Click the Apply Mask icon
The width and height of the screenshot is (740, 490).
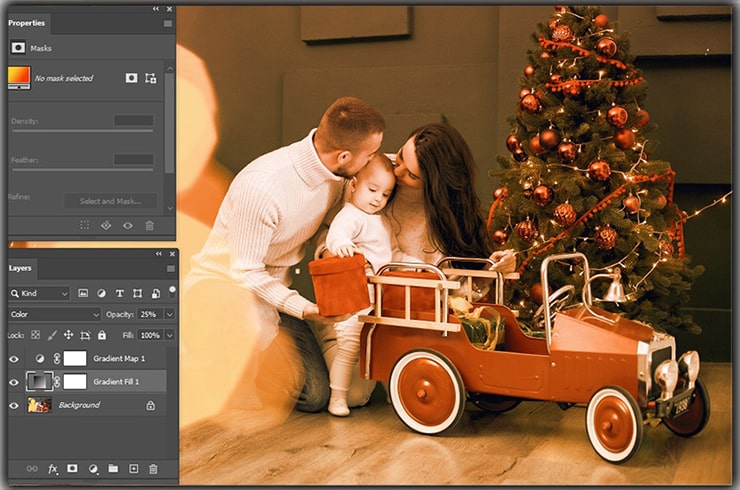(x=106, y=225)
